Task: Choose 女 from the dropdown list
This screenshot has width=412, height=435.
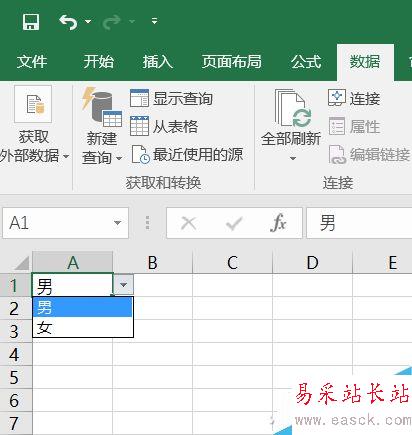Action: coord(83,327)
